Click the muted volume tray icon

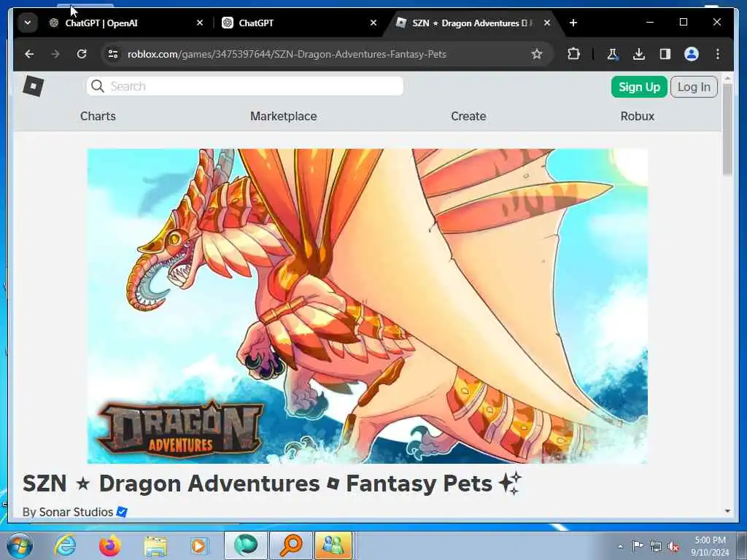(673, 547)
